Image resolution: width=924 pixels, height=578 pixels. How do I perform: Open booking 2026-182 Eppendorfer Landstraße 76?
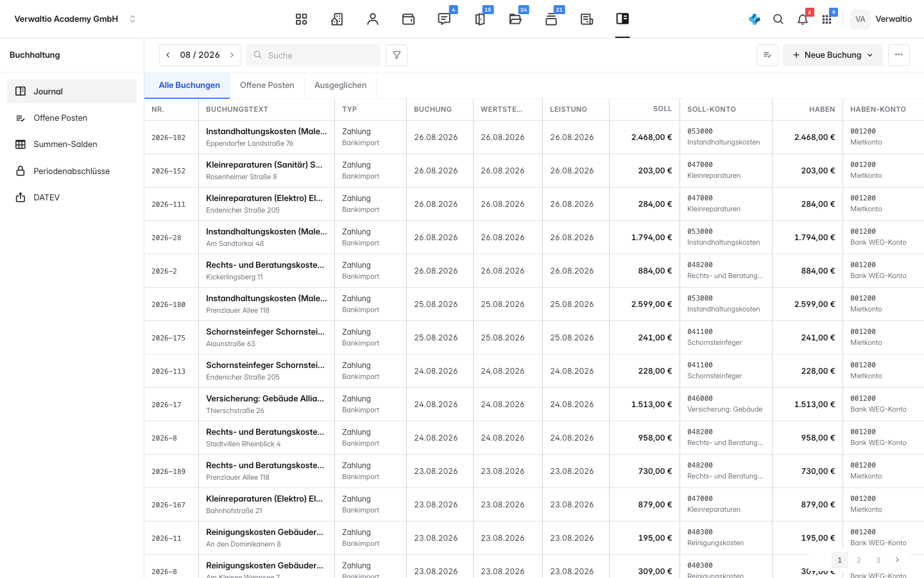click(x=534, y=137)
